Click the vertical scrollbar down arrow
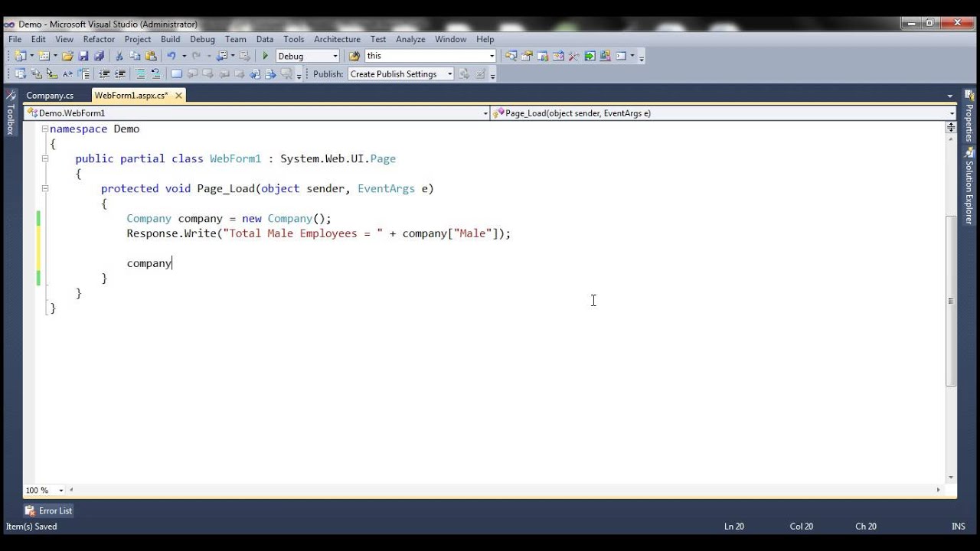 (951, 477)
